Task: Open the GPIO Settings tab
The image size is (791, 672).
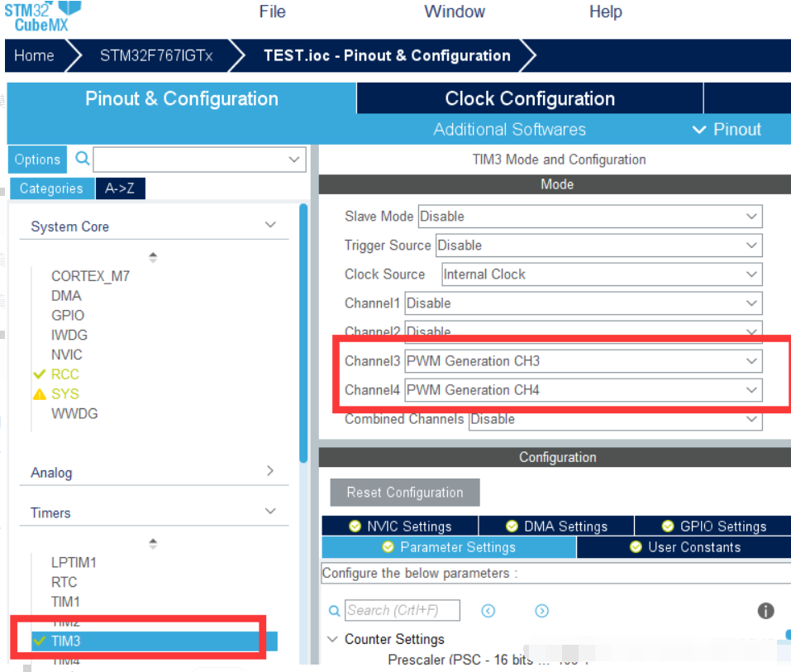Action: pos(713,527)
